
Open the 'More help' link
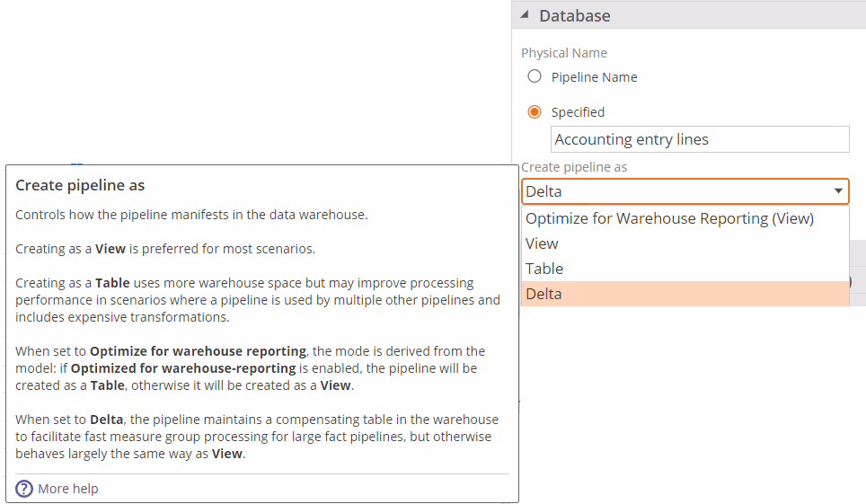(68, 489)
